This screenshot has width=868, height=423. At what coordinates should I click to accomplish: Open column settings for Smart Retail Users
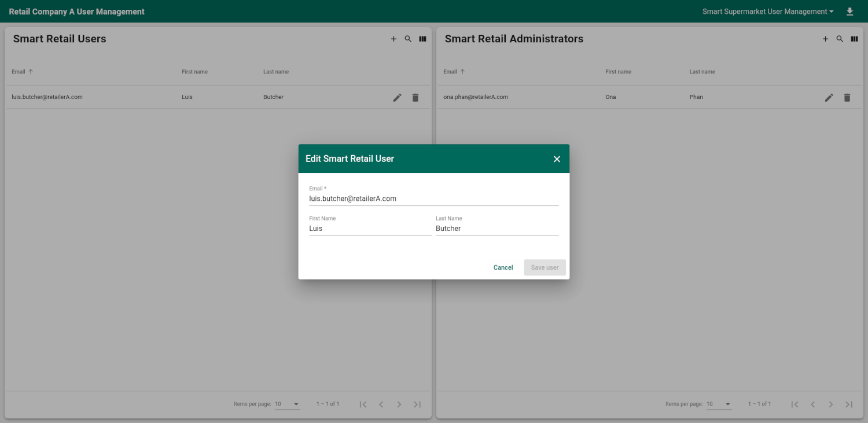pos(422,39)
